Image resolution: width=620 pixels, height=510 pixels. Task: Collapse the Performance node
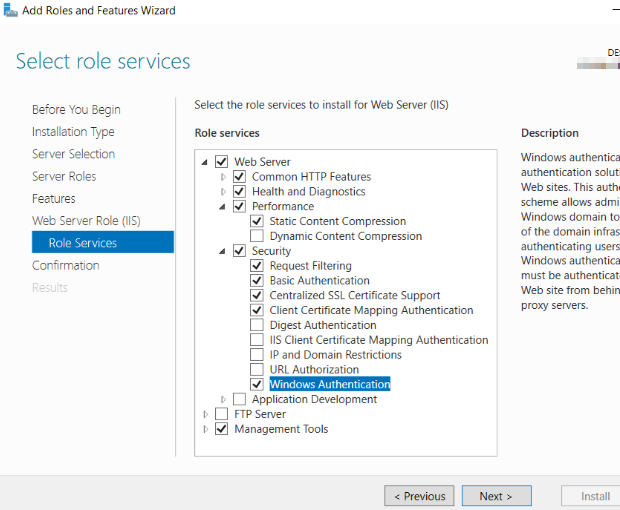click(x=223, y=207)
